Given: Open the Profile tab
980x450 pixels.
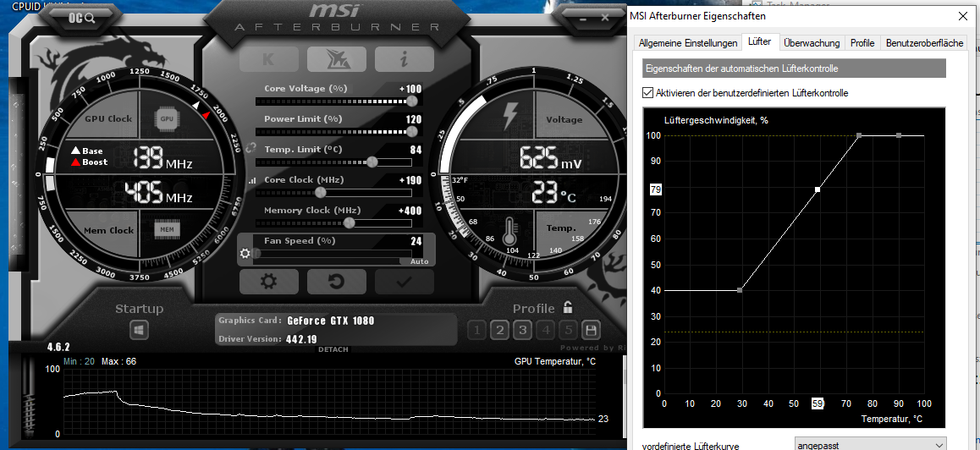Looking at the screenshot, I should coord(862,43).
